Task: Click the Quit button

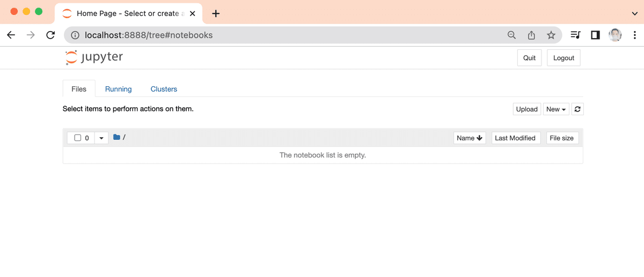Action: click(x=530, y=58)
